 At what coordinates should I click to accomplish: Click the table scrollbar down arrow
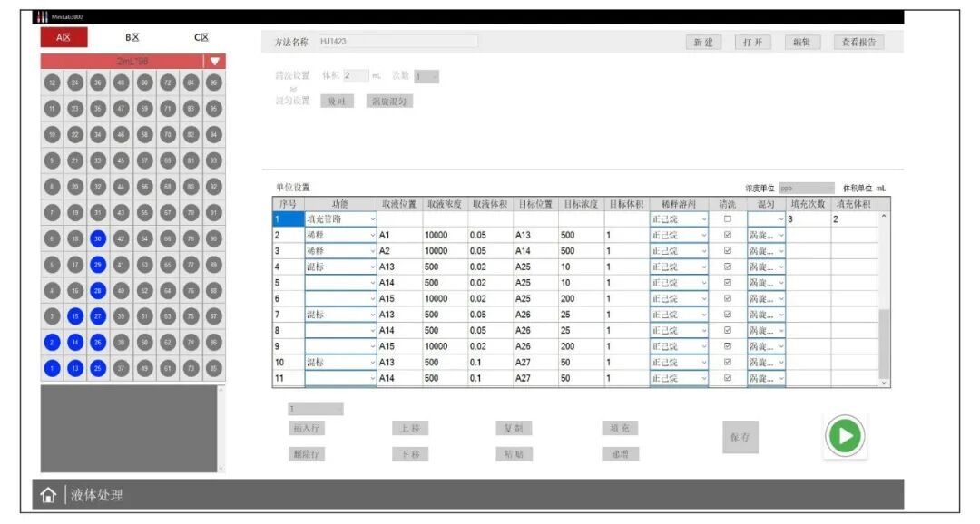pyautogui.click(x=884, y=383)
